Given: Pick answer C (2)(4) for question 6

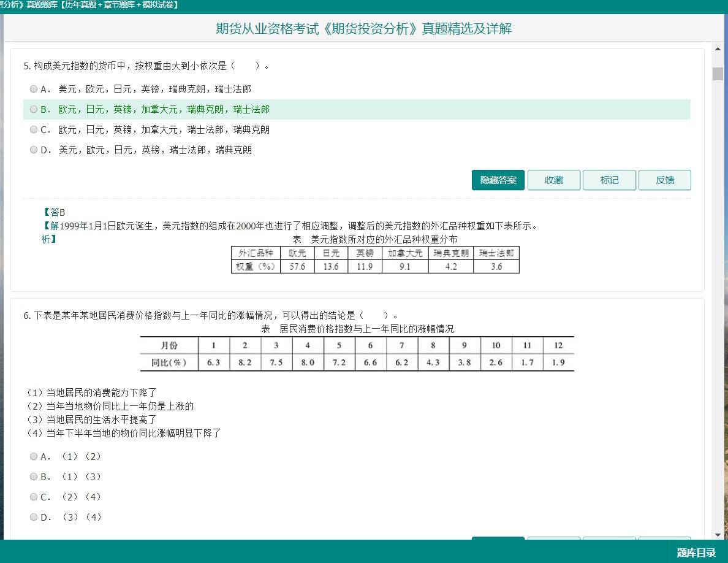Looking at the screenshot, I should pyautogui.click(x=34, y=497).
